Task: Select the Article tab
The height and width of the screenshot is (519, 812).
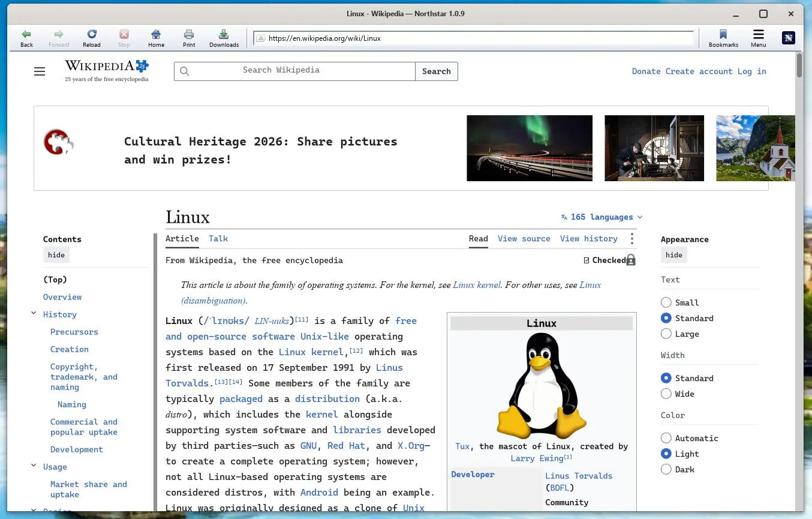Action: 182,238
